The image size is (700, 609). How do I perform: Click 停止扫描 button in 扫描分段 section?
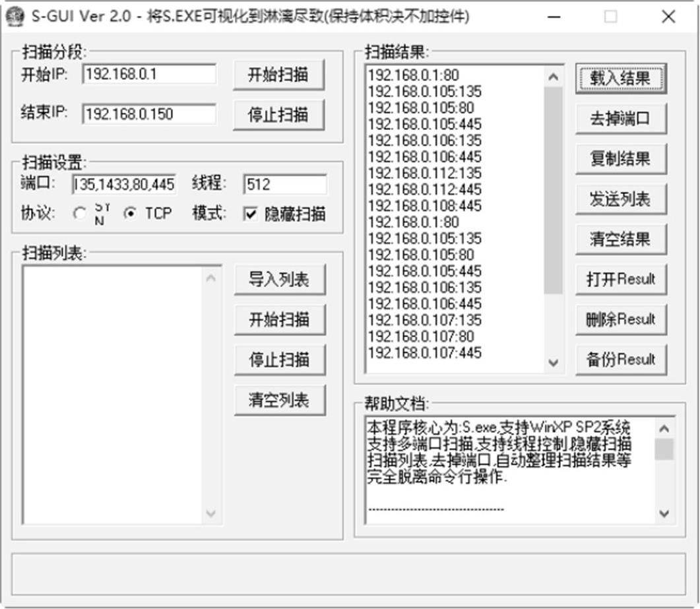click(278, 115)
